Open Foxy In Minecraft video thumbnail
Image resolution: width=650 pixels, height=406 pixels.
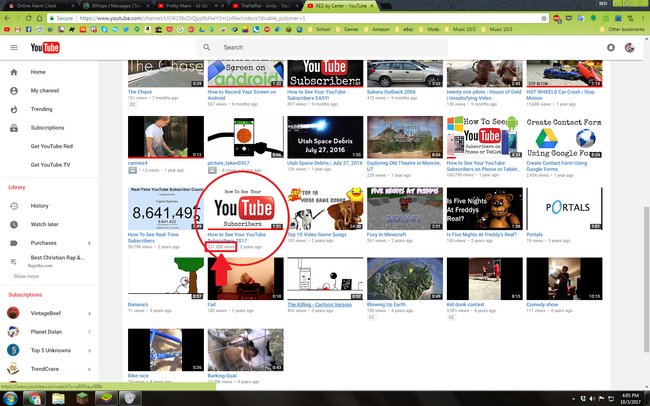tap(405, 209)
